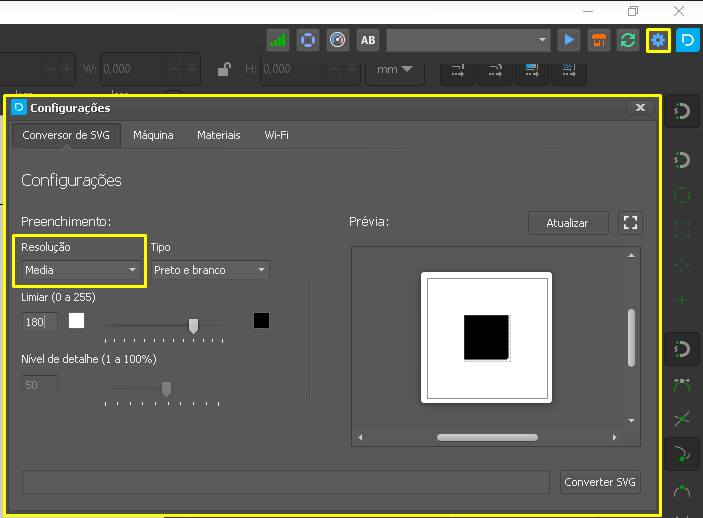Click the black square preview thumbnail
The image size is (703, 518).
click(486, 338)
